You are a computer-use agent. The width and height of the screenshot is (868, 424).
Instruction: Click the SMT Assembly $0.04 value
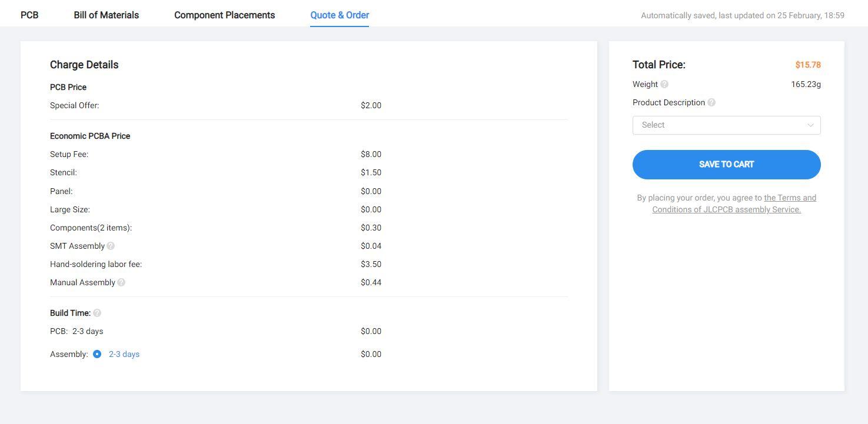point(371,246)
